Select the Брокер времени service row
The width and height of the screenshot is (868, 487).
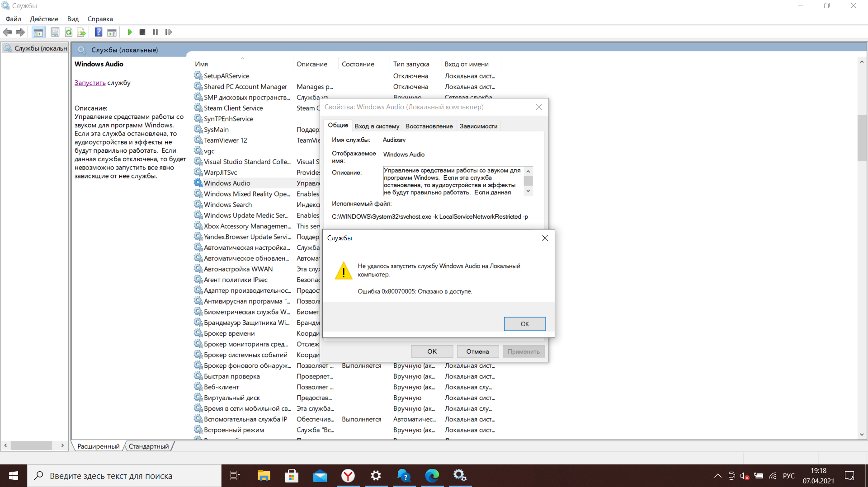click(229, 333)
